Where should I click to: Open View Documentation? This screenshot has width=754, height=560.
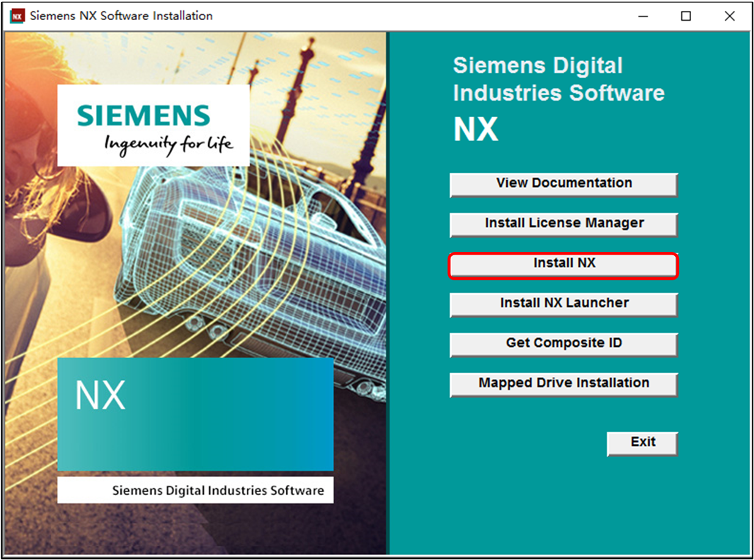click(x=562, y=183)
